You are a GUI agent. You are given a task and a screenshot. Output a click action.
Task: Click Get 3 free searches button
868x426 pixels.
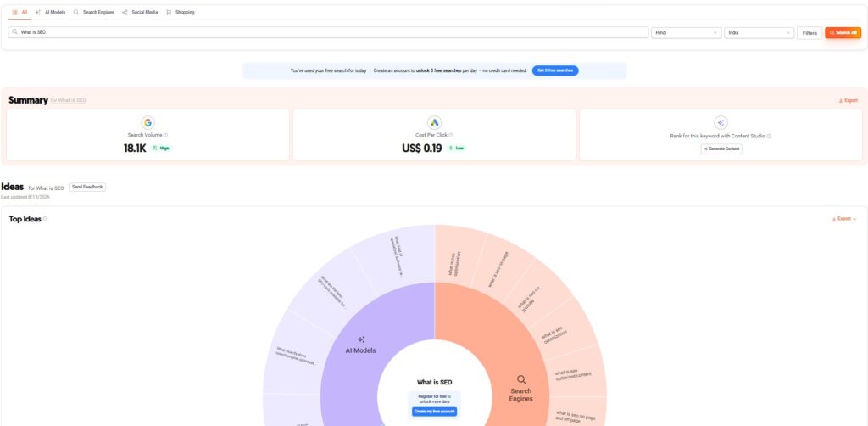click(x=555, y=70)
